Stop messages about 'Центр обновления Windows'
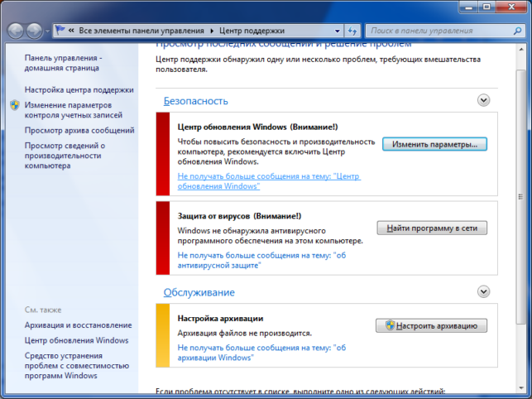 coord(269,181)
